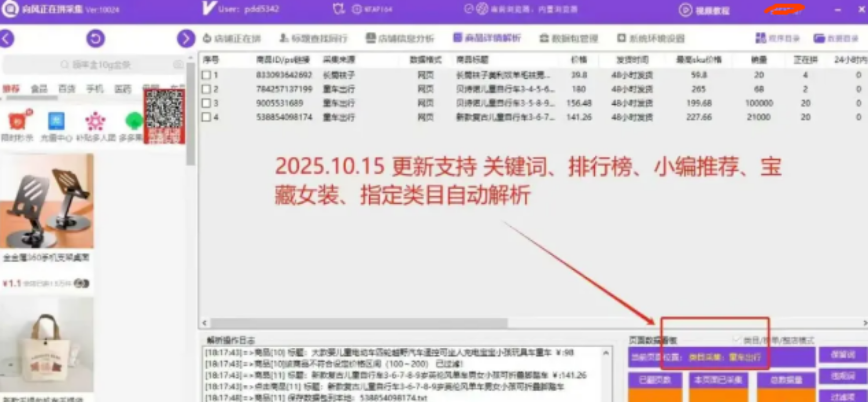This screenshot has height=402, width=868.
Task: Switch to the 商品详情解析 tab
Action: tap(487, 38)
